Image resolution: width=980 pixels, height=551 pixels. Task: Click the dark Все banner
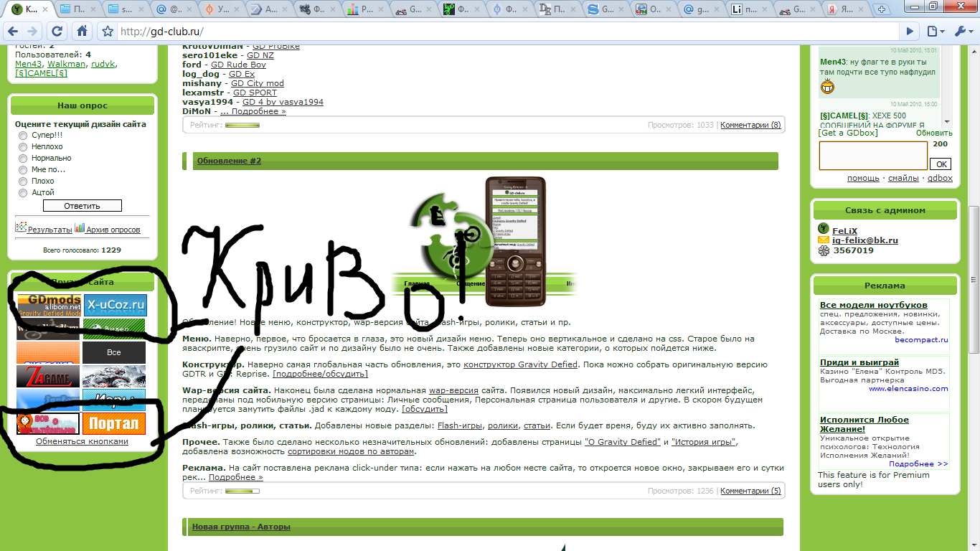coord(114,352)
